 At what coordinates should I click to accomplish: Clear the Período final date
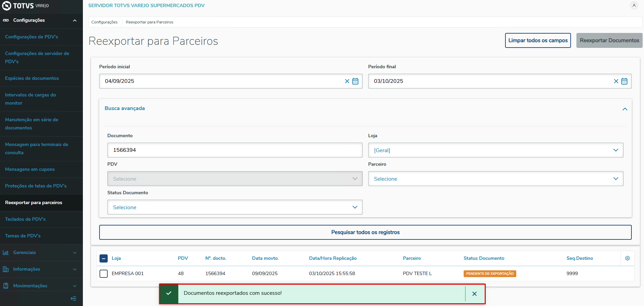616,81
